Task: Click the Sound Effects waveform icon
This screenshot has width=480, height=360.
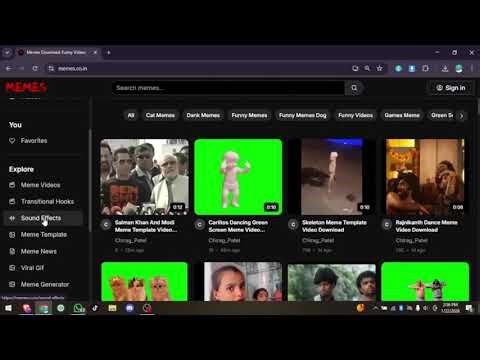Action: point(12,218)
